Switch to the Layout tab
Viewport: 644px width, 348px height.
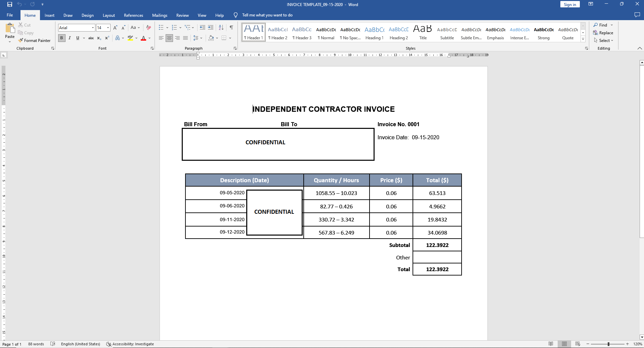pyautogui.click(x=109, y=15)
